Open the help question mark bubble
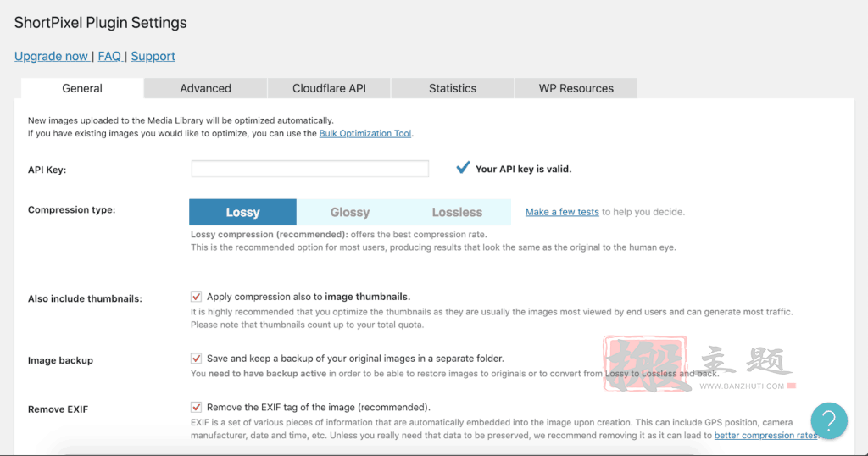 (829, 420)
